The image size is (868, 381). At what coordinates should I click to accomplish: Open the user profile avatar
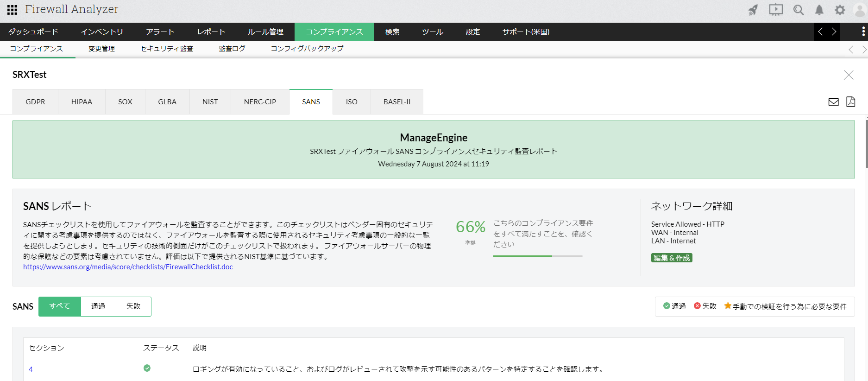tap(860, 10)
